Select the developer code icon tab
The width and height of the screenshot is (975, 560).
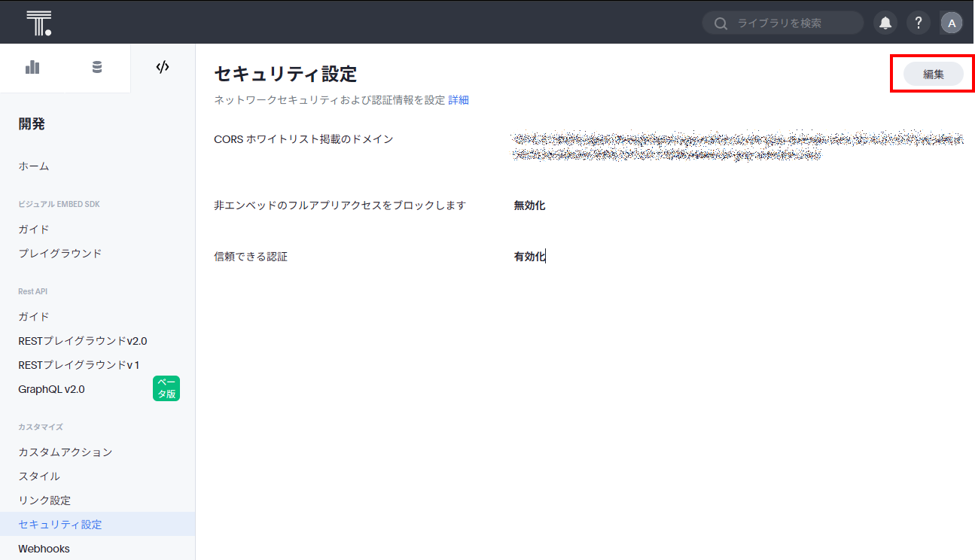click(163, 68)
